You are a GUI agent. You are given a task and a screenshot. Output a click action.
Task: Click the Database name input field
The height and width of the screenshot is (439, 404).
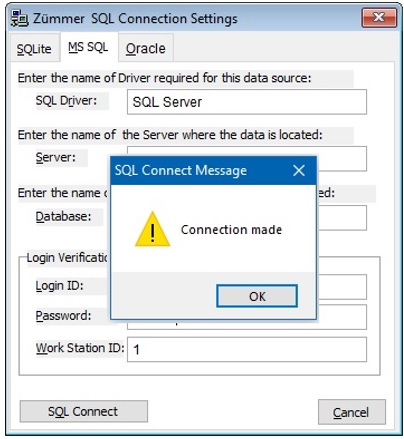tap(342, 218)
